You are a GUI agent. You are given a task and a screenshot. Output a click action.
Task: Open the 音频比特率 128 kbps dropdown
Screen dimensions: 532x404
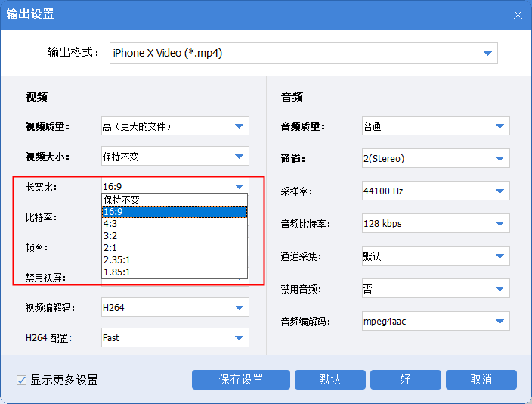pos(435,224)
